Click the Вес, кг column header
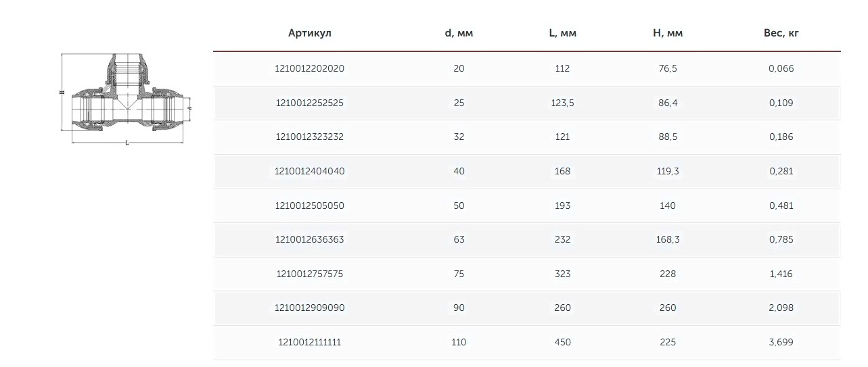This screenshot has height=367, width=868. [x=781, y=33]
